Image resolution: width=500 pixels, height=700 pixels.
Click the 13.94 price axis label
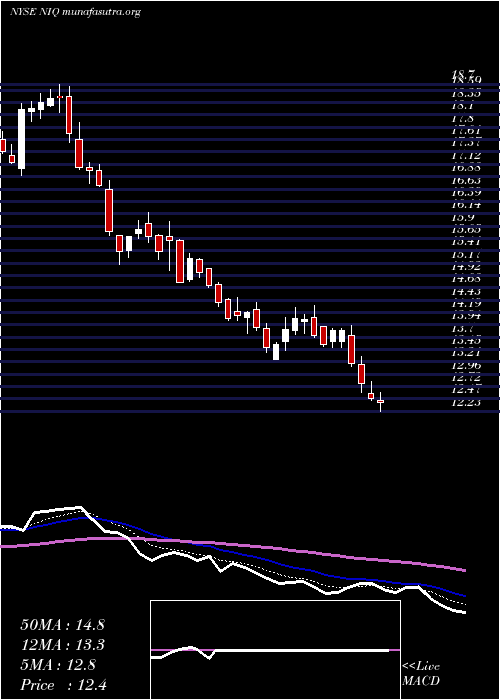click(x=466, y=316)
